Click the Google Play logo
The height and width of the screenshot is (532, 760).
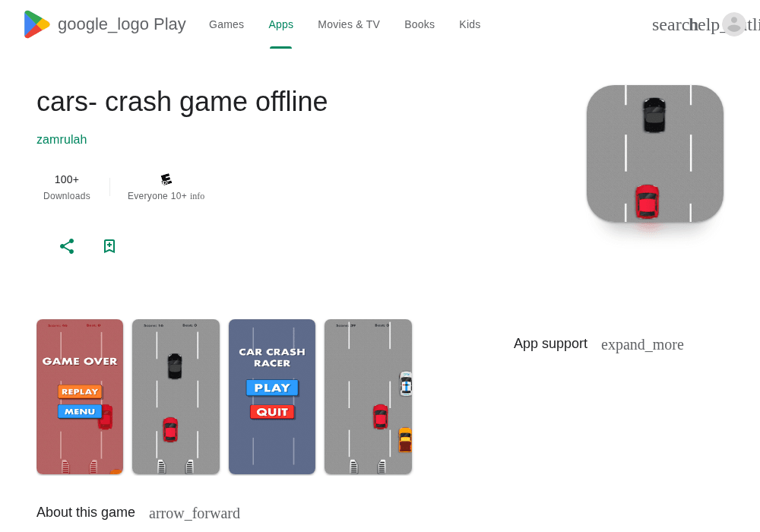(x=105, y=24)
